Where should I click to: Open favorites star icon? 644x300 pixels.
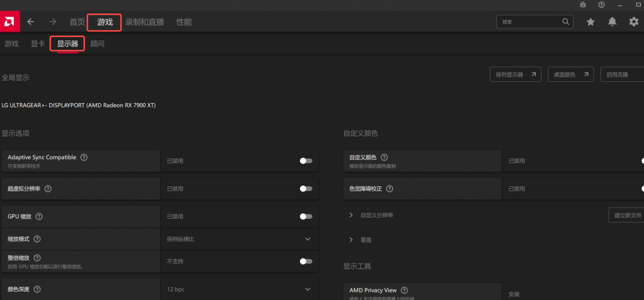click(591, 22)
